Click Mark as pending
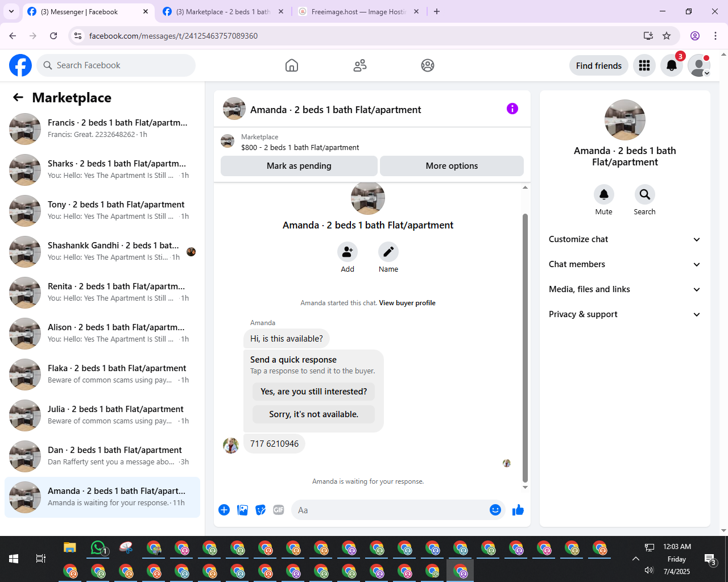Screen dimensions: 728x582 [299, 166]
